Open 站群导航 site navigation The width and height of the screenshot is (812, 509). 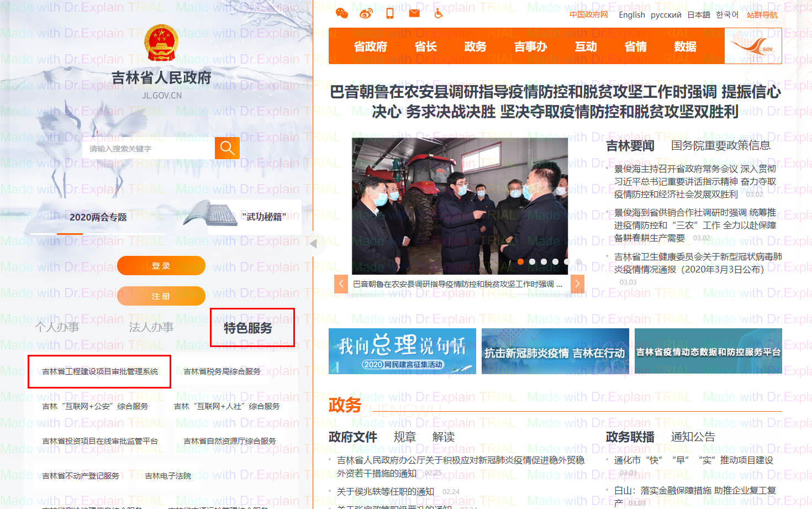tap(762, 15)
